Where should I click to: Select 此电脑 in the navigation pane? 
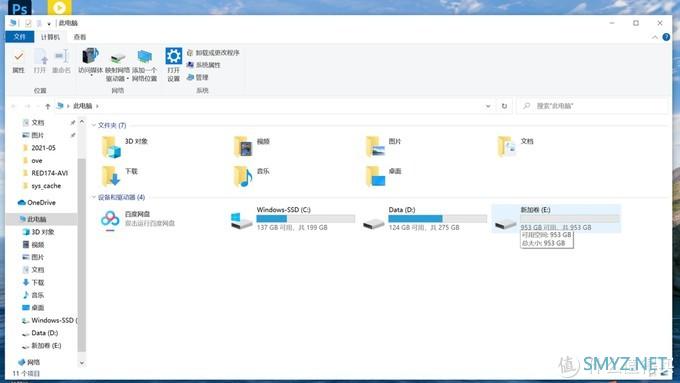tap(41, 219)
